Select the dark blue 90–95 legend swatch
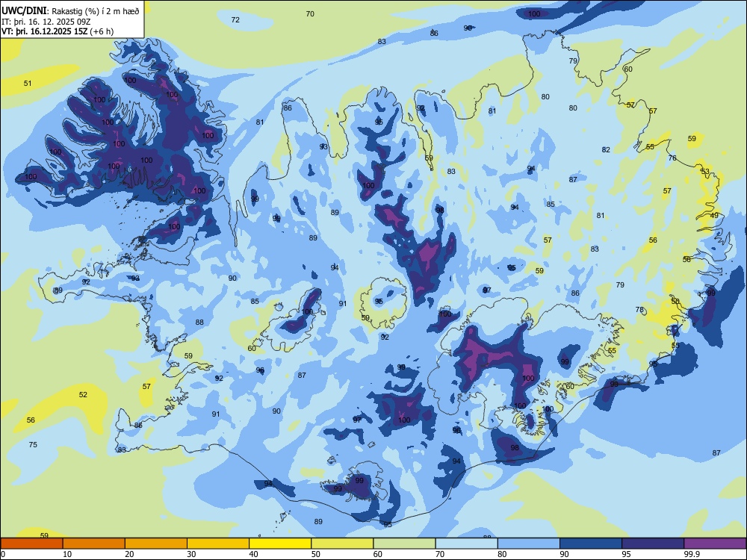This screenshot has width=747, height=560. pyautogui.click(x=591, y=544)
